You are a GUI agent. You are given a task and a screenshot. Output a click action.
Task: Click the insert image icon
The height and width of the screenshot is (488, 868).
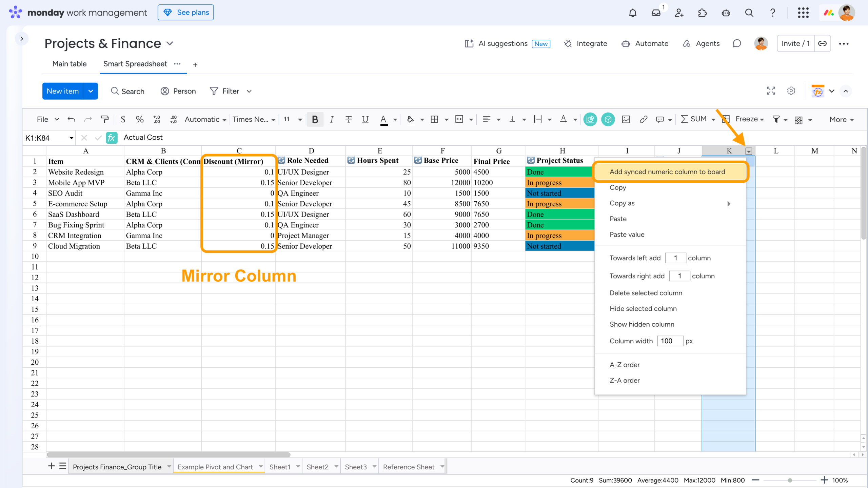pyautogui.click(x=626, y=119)
